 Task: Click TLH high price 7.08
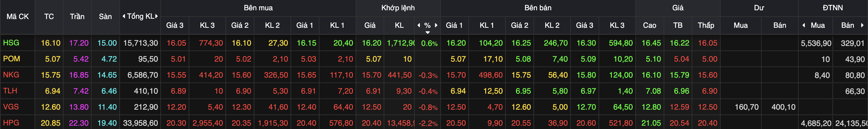point(653,91)
